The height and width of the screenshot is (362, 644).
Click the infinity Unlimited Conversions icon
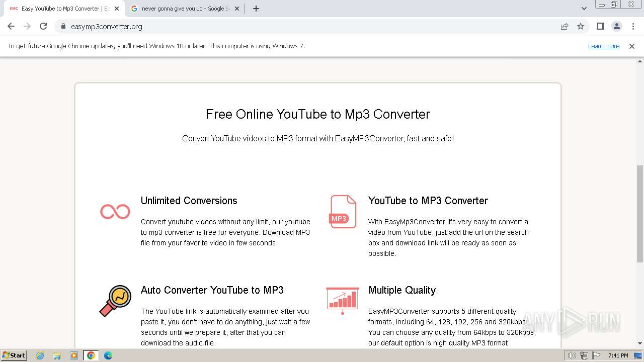(x=115, y=212)
